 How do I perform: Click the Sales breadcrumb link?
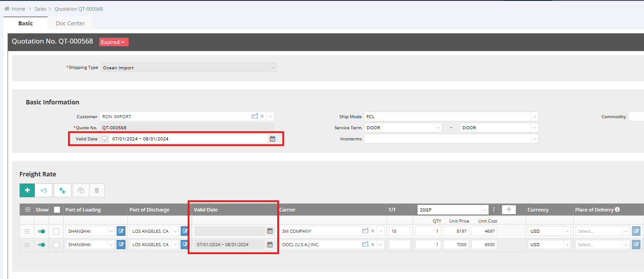41,9
